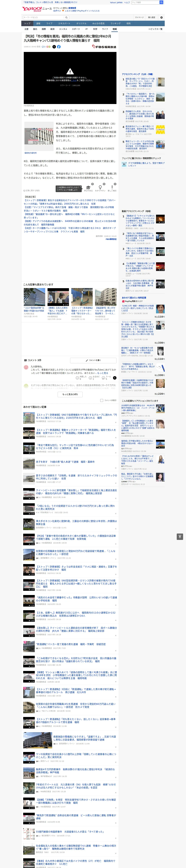Click the warning icon in the video player
This screenshot has width=186, height=868.
(70, 71)
